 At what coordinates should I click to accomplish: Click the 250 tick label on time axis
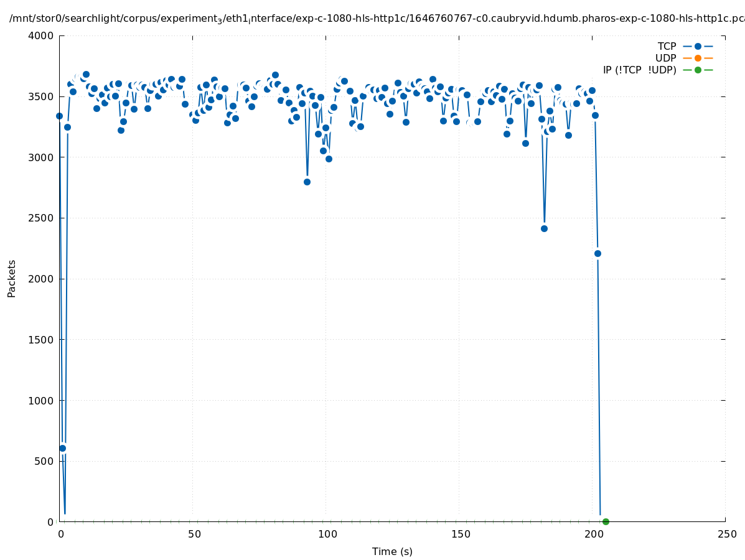[725, 534]
